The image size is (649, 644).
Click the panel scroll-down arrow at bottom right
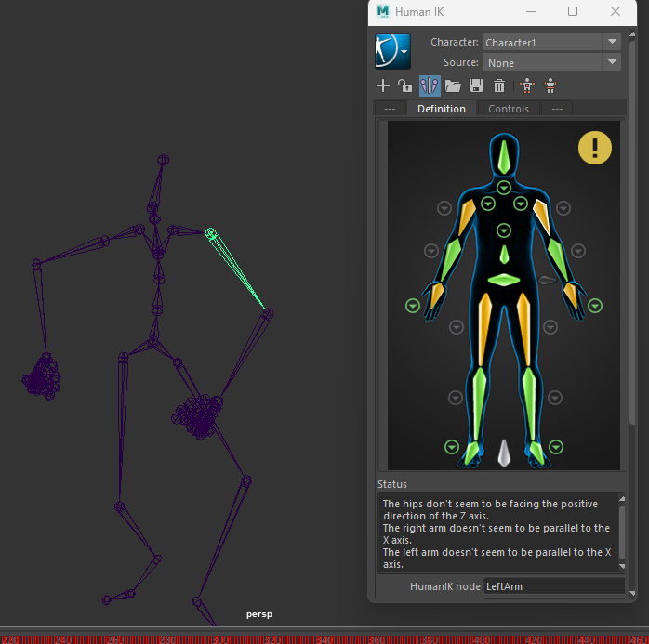[632, 593]
